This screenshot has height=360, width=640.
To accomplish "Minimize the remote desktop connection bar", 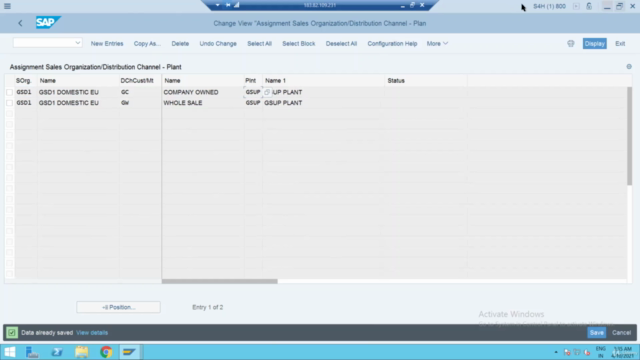I will click(402, 5).
